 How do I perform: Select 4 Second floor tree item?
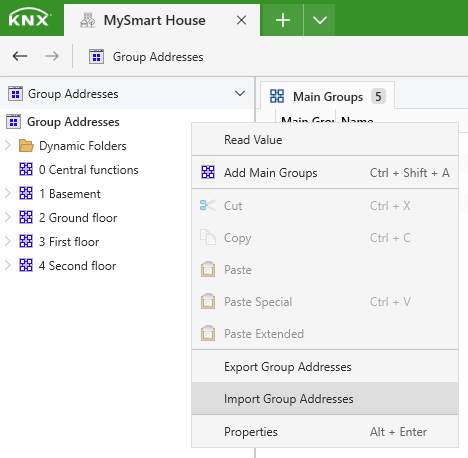77,266
